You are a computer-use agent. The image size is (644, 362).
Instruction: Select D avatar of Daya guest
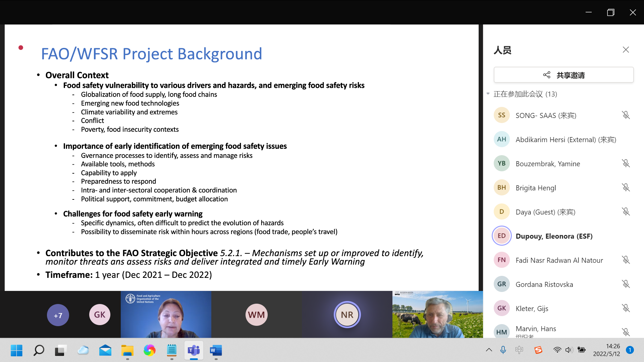point(501,212)
